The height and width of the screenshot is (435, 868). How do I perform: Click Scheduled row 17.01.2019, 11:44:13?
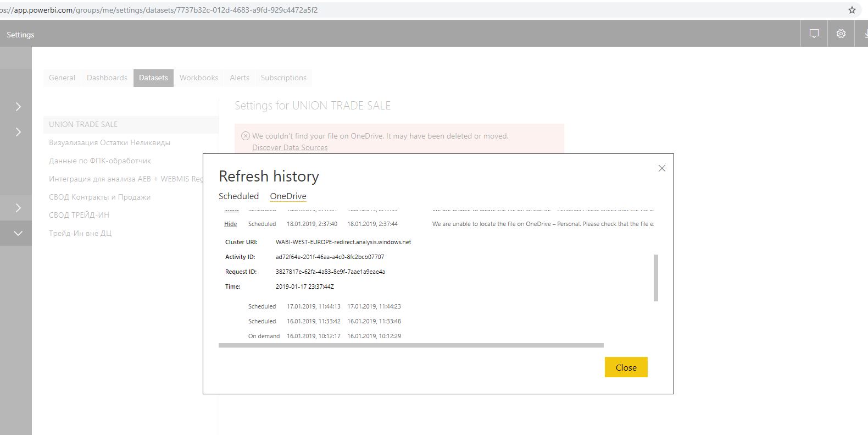pos(325,306)
